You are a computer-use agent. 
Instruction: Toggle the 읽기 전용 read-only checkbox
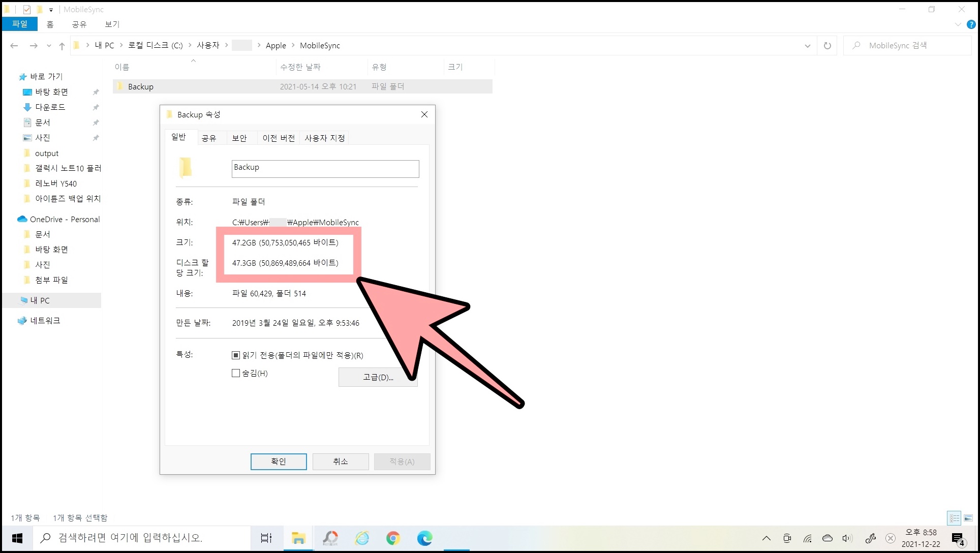(236, 355)
